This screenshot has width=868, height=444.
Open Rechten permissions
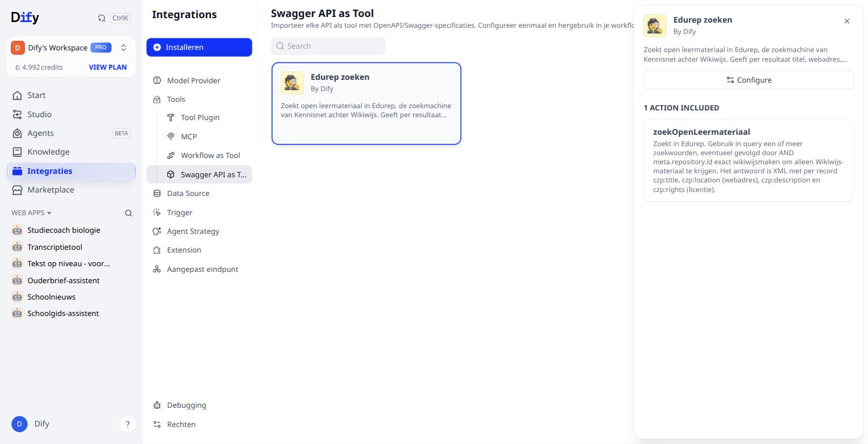(199, 424)
